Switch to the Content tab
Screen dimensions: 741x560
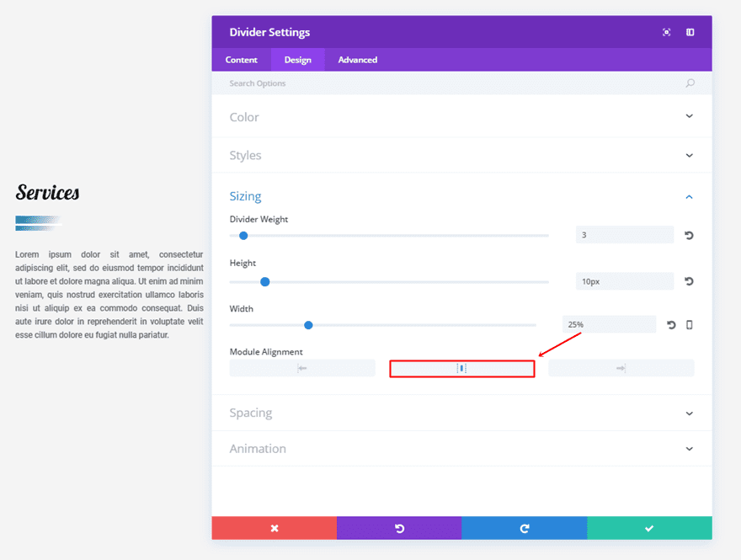242,60
